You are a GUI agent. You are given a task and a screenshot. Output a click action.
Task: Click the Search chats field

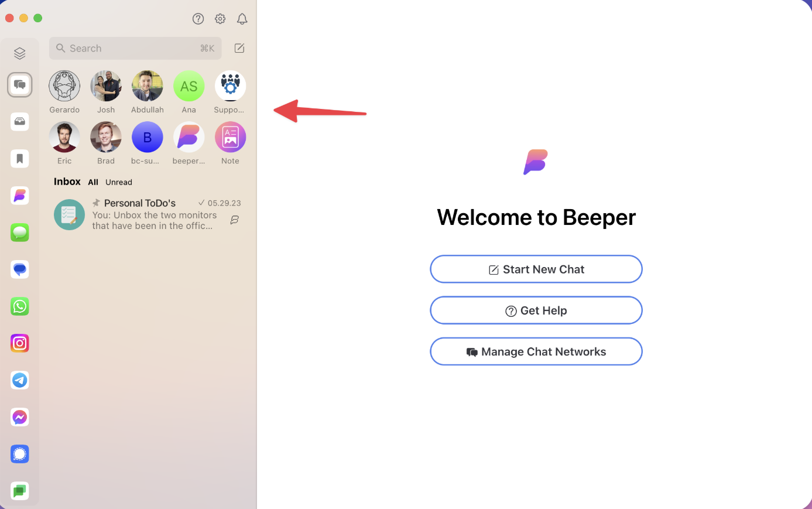135,48
